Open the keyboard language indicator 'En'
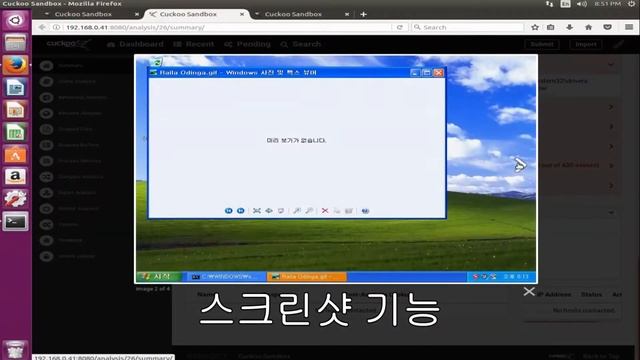This screenshot has height=360, width=640. [565, 4]
